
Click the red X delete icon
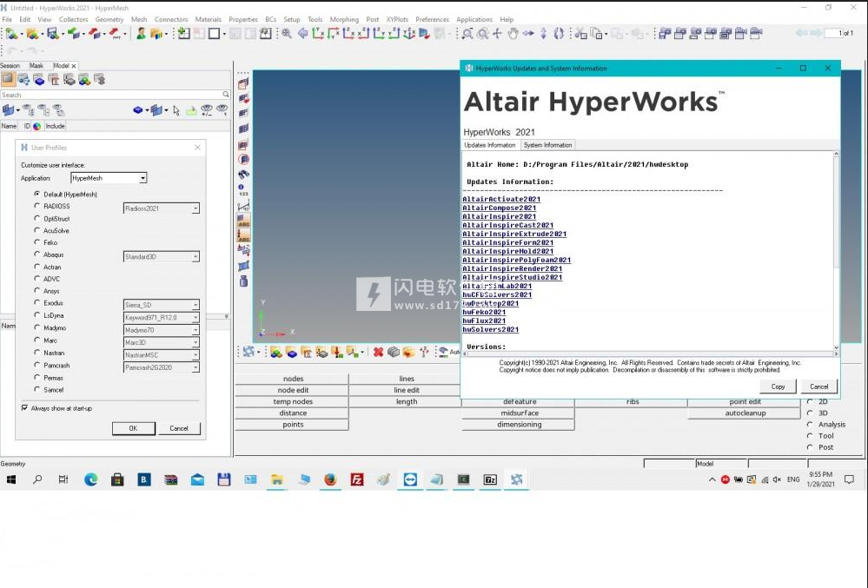pyautogui.click(x=378, y=352)
